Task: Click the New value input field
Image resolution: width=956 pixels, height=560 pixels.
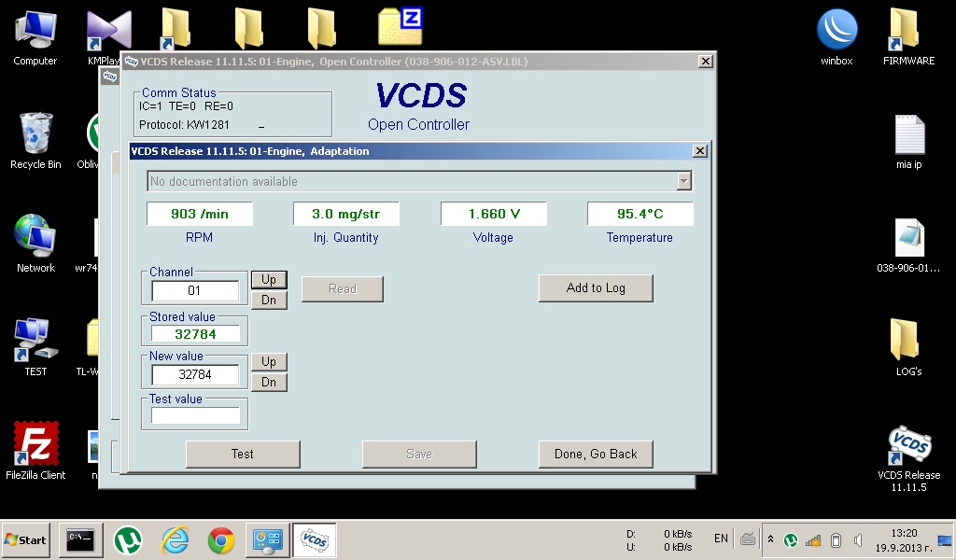Action: coord(195,374)
